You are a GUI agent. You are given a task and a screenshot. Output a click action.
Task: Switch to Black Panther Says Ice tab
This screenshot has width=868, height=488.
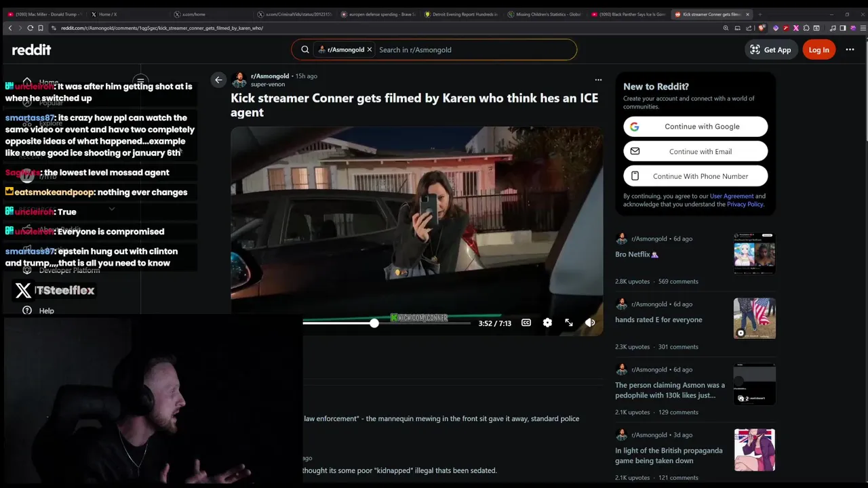point(629,14)
